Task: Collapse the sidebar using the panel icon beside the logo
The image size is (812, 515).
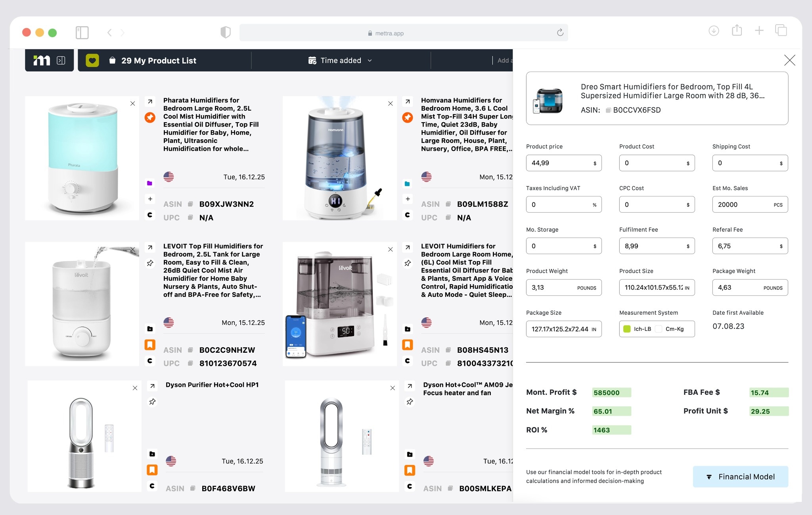Action: click(61, 60)
